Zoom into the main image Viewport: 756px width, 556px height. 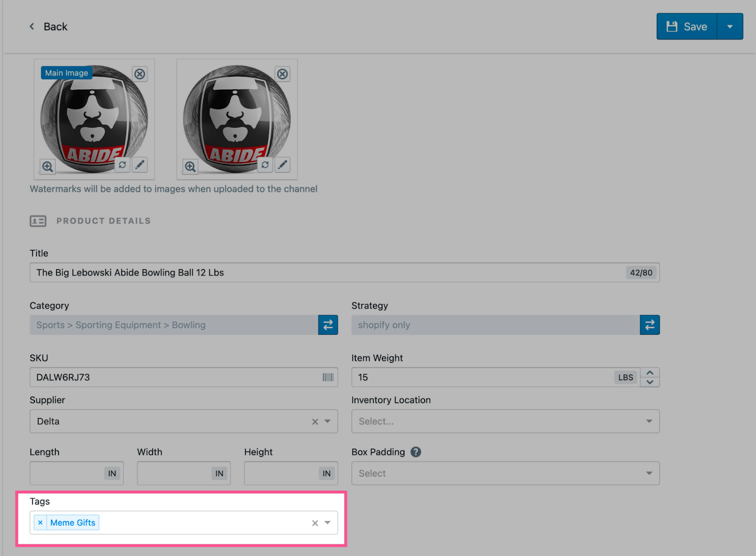[x=48, y=166]
